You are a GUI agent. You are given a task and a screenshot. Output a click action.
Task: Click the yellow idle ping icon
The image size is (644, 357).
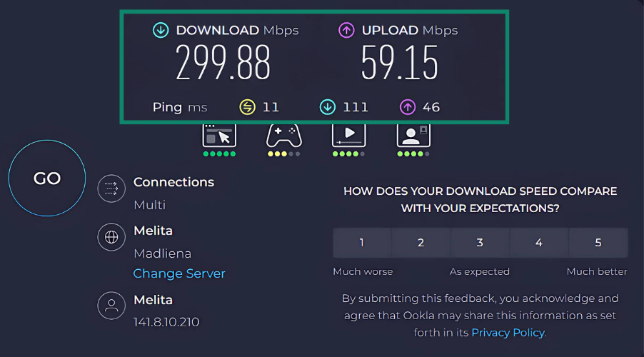[x=247, y=107]
